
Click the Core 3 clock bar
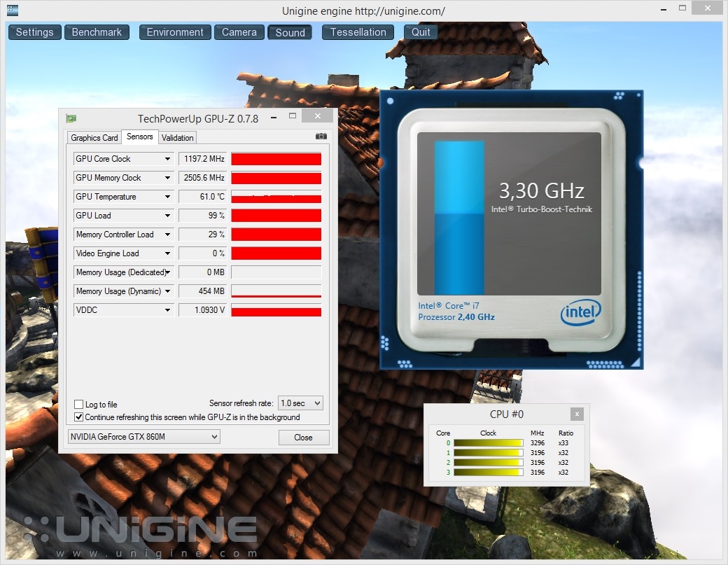[x=489, y=472]
